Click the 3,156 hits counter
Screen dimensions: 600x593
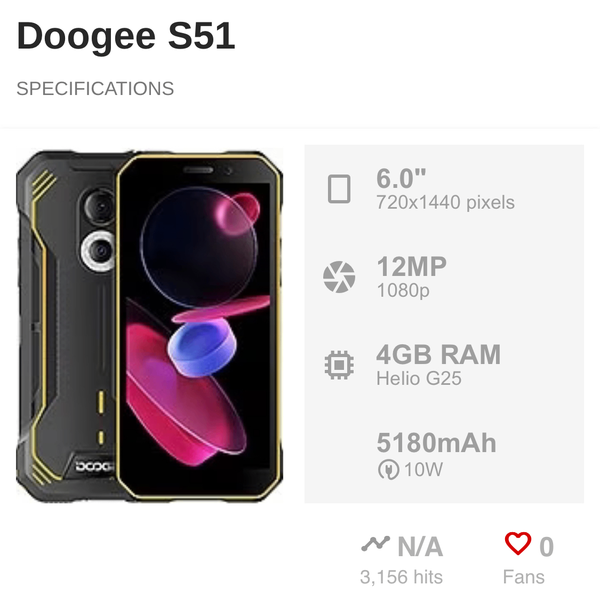(x=401, y=576)
